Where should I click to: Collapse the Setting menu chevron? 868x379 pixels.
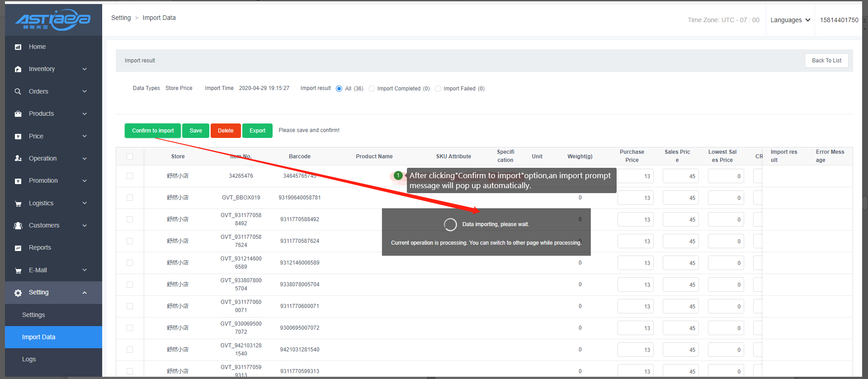pyautogui.click(x=85, y=293)
